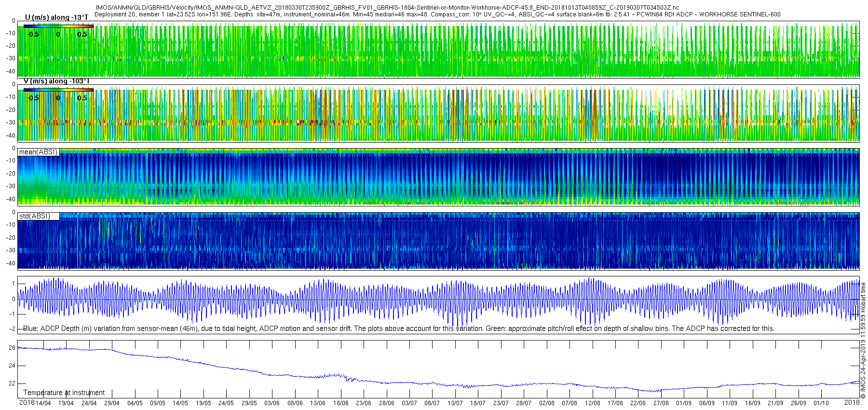This screenshot has width=868, height=410.
Task: Click the '28/06' date tick
Action: (x=387, y=403)
